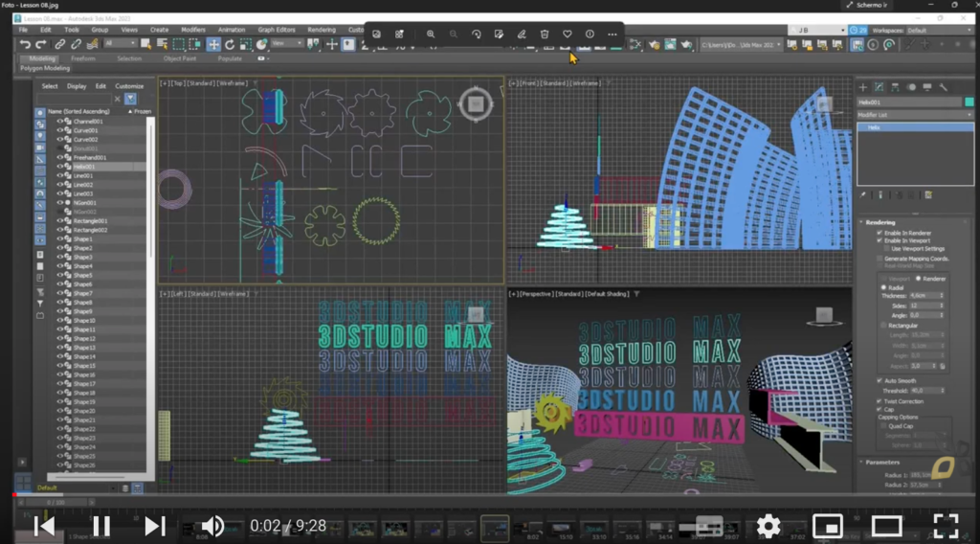Pause the video playback

101,527
